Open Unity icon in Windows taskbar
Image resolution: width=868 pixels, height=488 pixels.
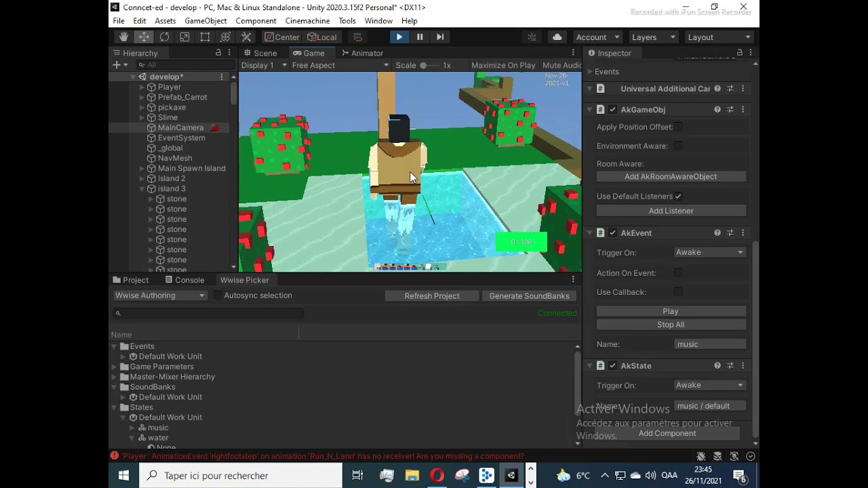pyautogui.click(x=511, y=475)
